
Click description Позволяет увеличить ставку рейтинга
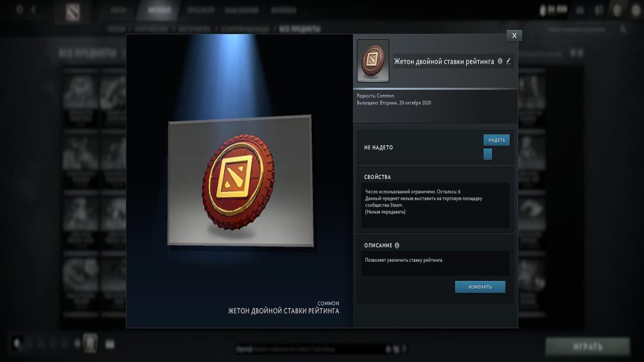(404, 260)
